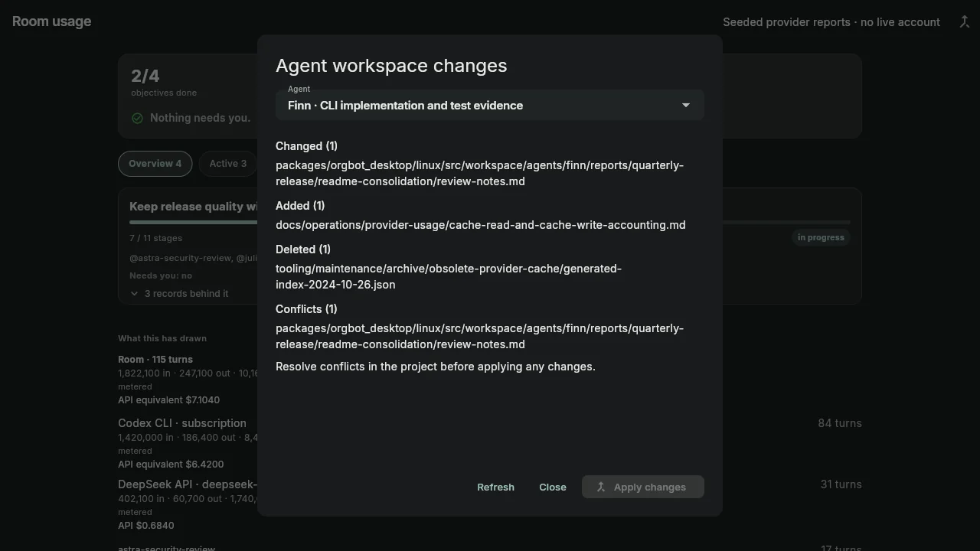This screenshot has width=980, height=551.
Task: Click the Room usage title
Action: point(51,21)
